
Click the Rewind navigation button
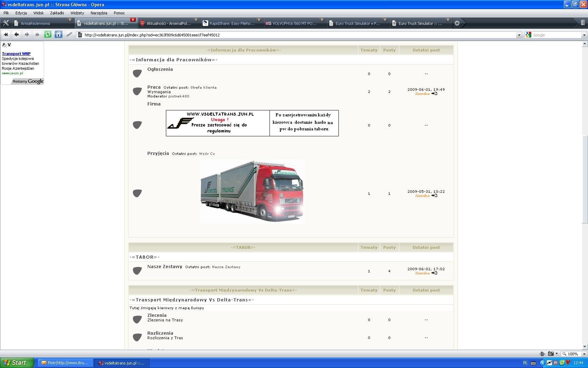tap(6, 35)
